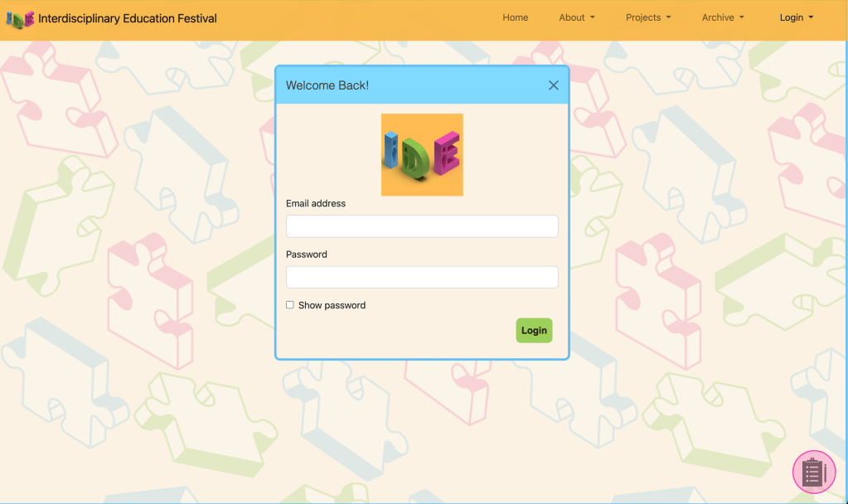Focus the Email address input field
Screen dimensions: 848x504
[422, 226]
